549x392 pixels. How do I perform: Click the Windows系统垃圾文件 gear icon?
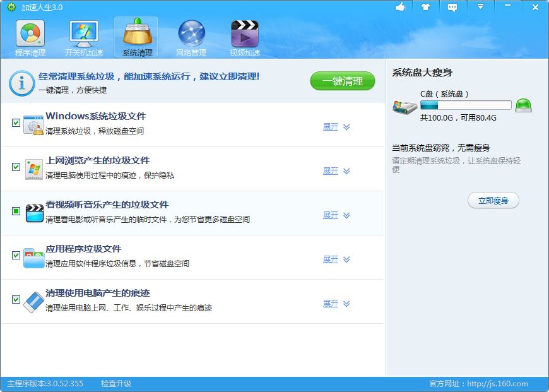click(x=33, y=124)
